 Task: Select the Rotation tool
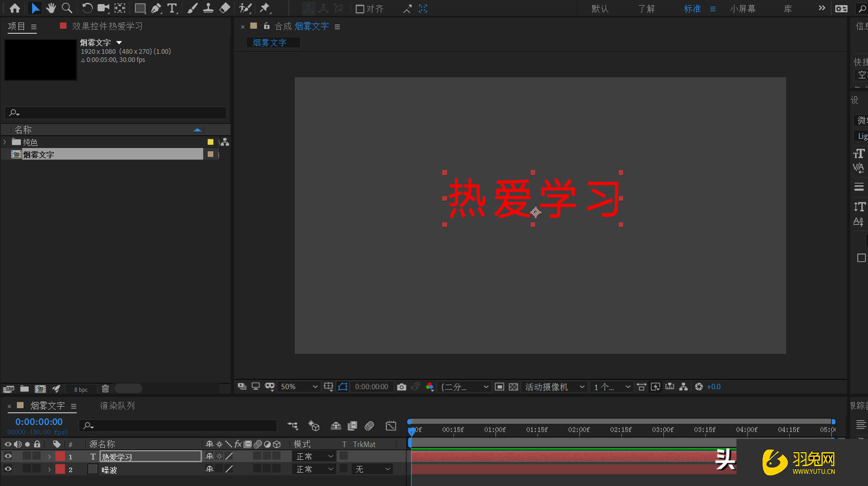click(x=88, y=8)
